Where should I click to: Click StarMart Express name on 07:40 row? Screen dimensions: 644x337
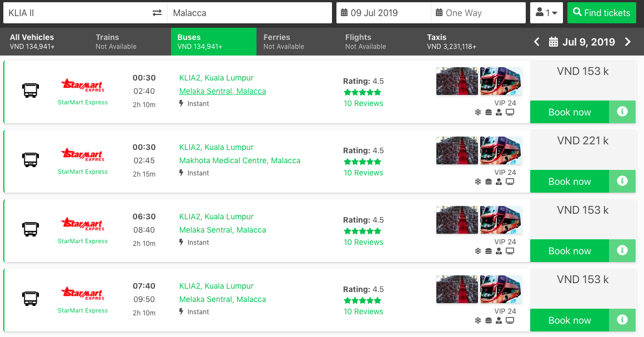pos(83,311)
